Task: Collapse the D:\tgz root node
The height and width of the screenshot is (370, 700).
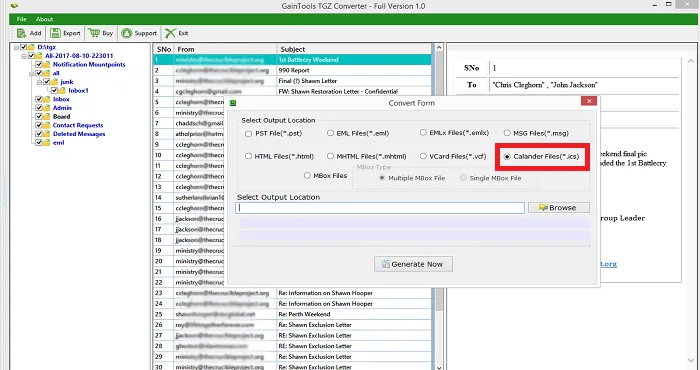Action: coord(17,47)
